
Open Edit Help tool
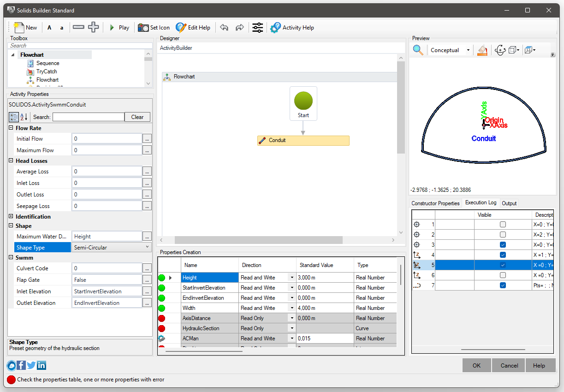[x=193, y=28]
